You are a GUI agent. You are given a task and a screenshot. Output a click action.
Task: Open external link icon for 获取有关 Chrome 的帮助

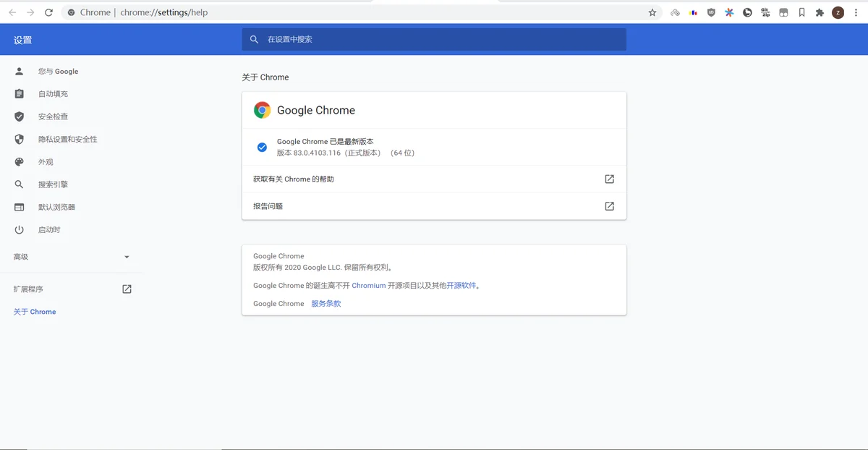coord(609,179)
